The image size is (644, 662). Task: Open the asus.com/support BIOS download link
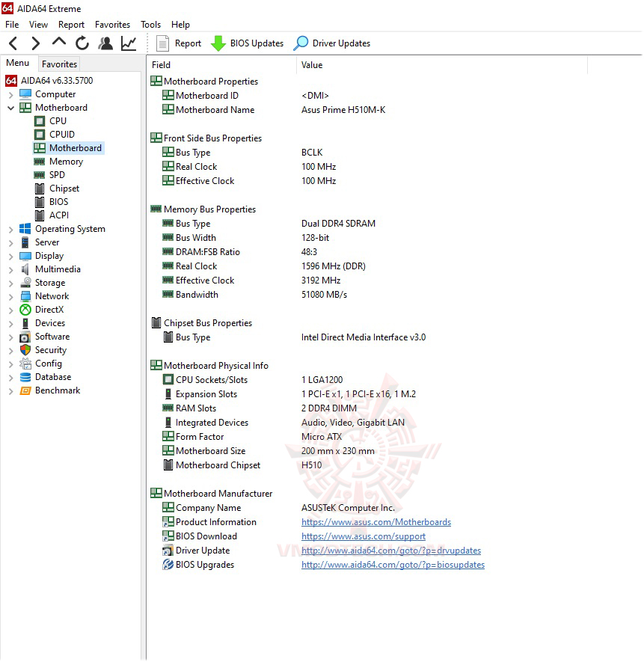click(x=364, y=536)
